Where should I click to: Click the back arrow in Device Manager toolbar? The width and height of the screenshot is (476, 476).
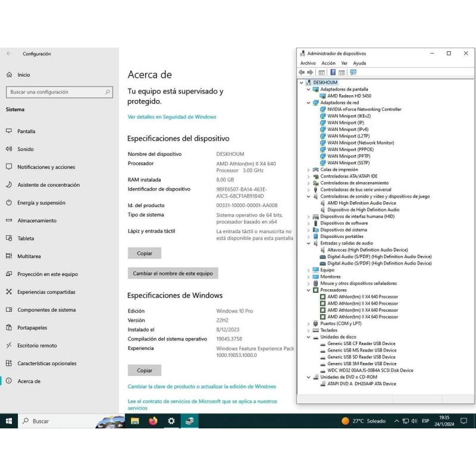coord(302,72)
